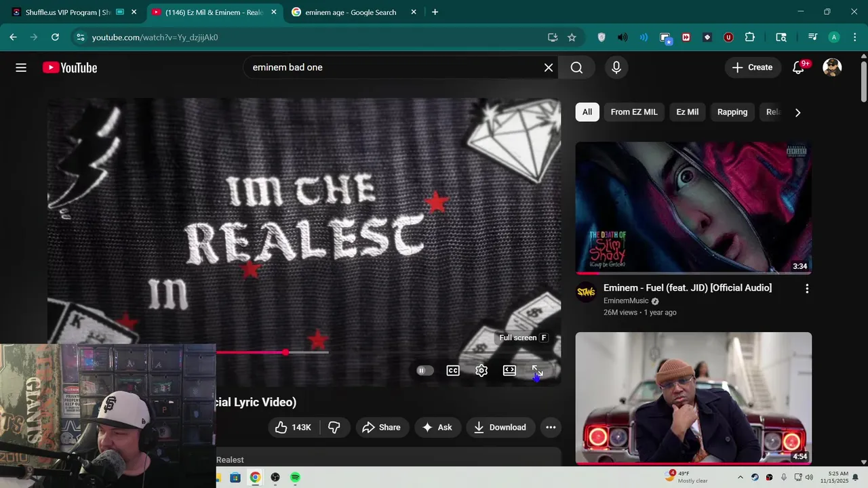Open the Ask AI button

point(437,428)
